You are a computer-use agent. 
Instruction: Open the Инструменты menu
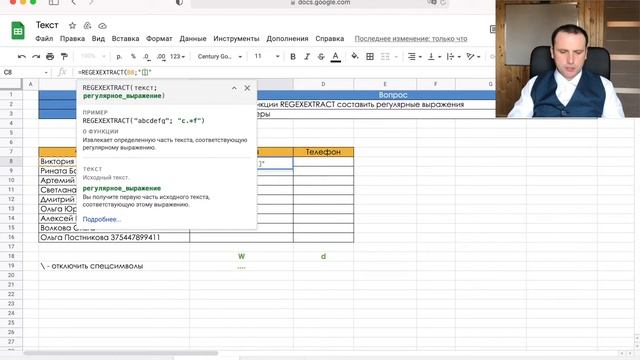coord(236,39)
